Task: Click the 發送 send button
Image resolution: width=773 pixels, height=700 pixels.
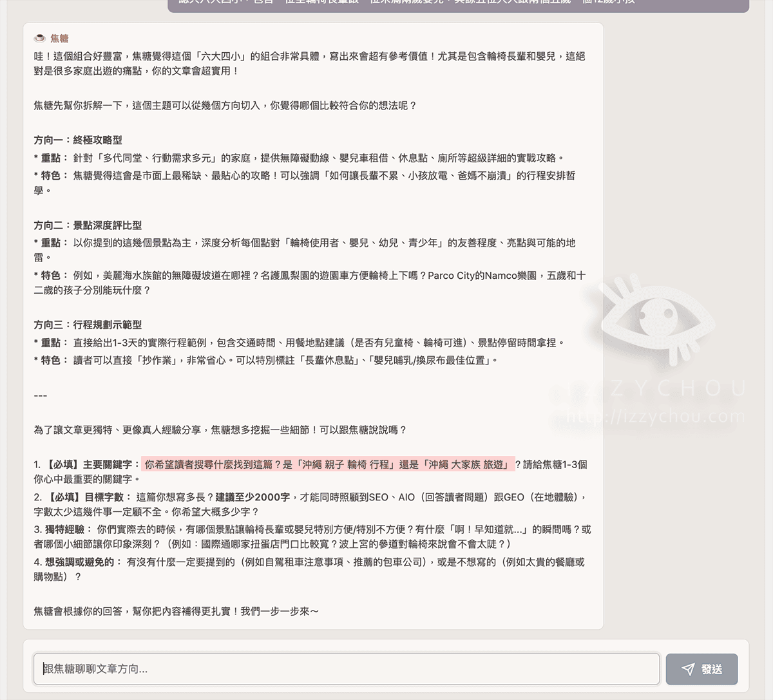Action: pos(701,669)
